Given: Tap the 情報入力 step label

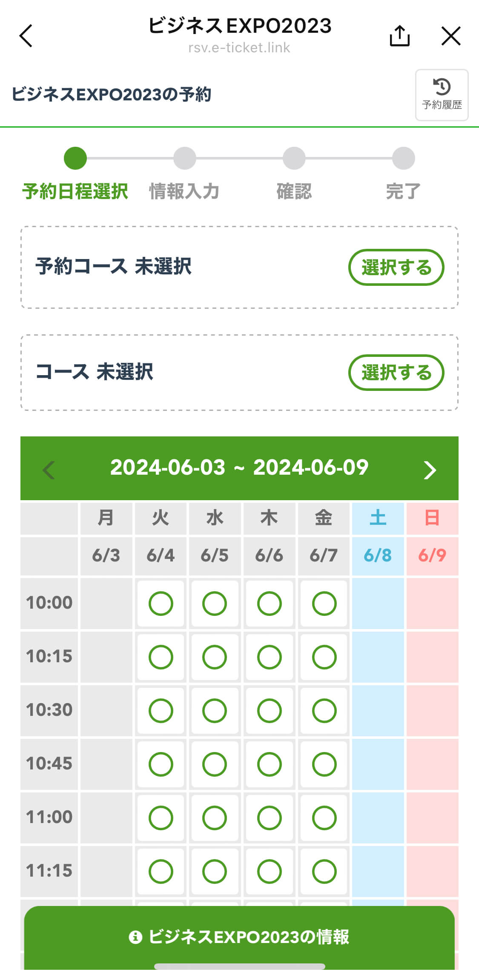Looking at the screenshot, I should click(x=184, y=191).
